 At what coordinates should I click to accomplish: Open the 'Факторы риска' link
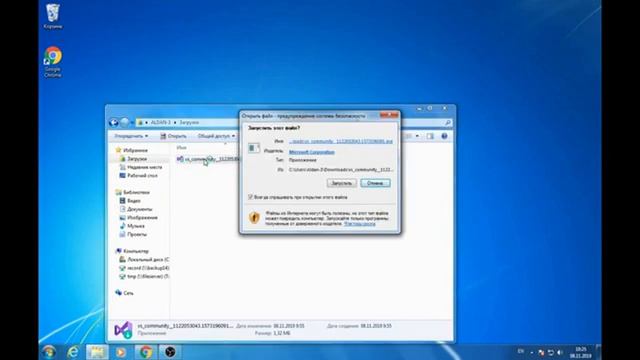coord(360,224)
